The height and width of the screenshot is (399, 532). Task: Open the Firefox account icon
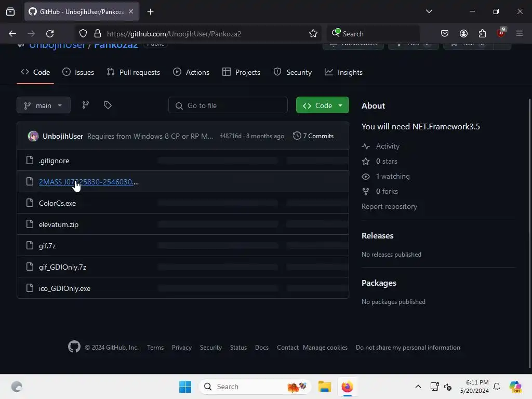pyautogui.click(x=463, y=34)
